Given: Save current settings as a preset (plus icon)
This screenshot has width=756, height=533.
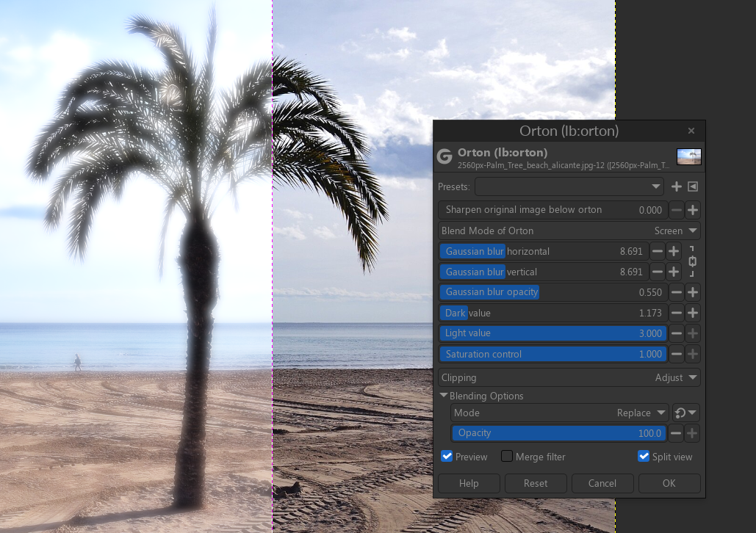Looking at the screenshot, I should (677, 186).
